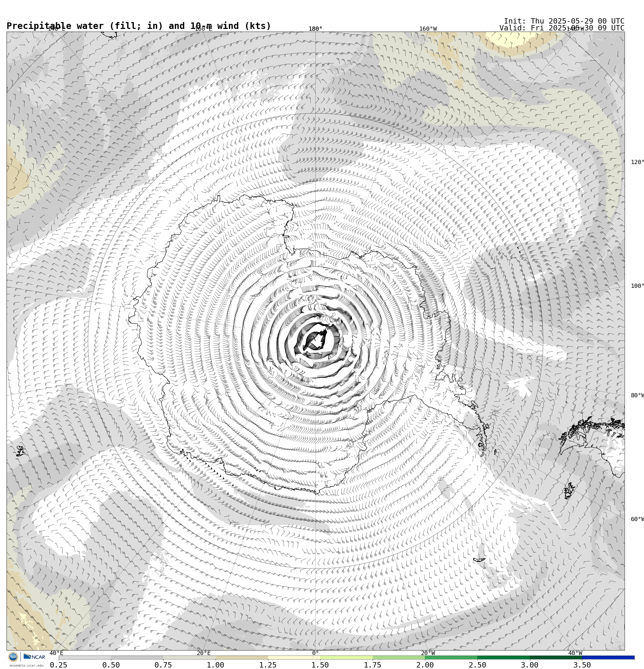Click the 2.50 colorbar tick label
This screenshot has width=644, height=669.
(477, 665)
